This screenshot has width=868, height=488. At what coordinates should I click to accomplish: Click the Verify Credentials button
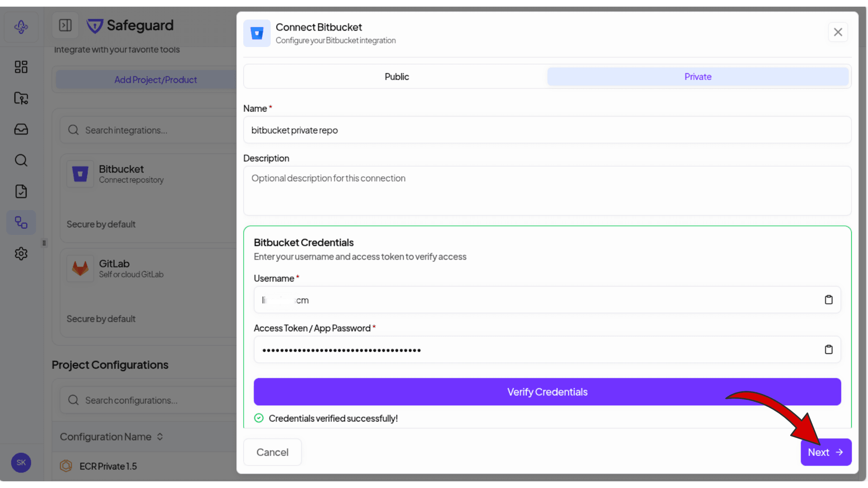[547, 392]
